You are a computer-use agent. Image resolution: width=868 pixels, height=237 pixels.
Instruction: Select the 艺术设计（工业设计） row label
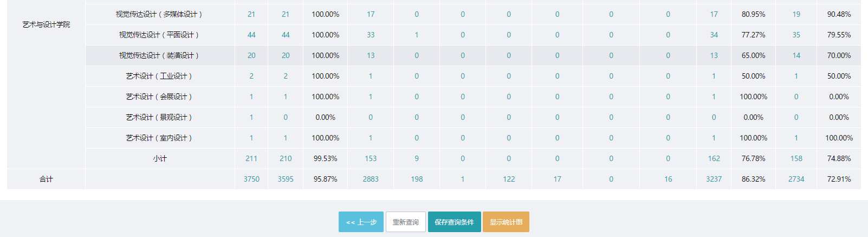[160, 76]
